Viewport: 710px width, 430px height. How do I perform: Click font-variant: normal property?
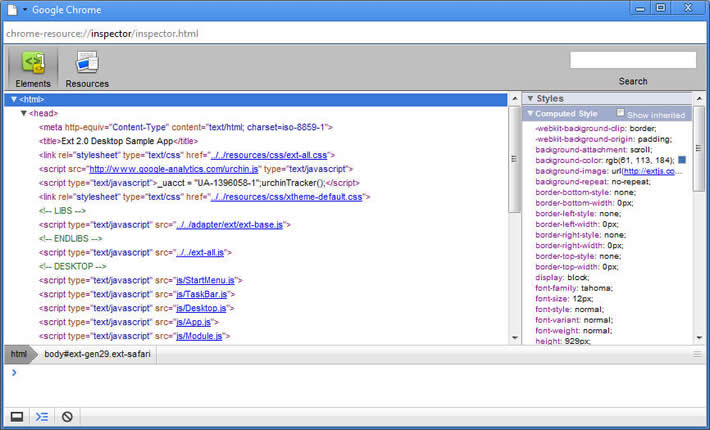click(574, 320)
